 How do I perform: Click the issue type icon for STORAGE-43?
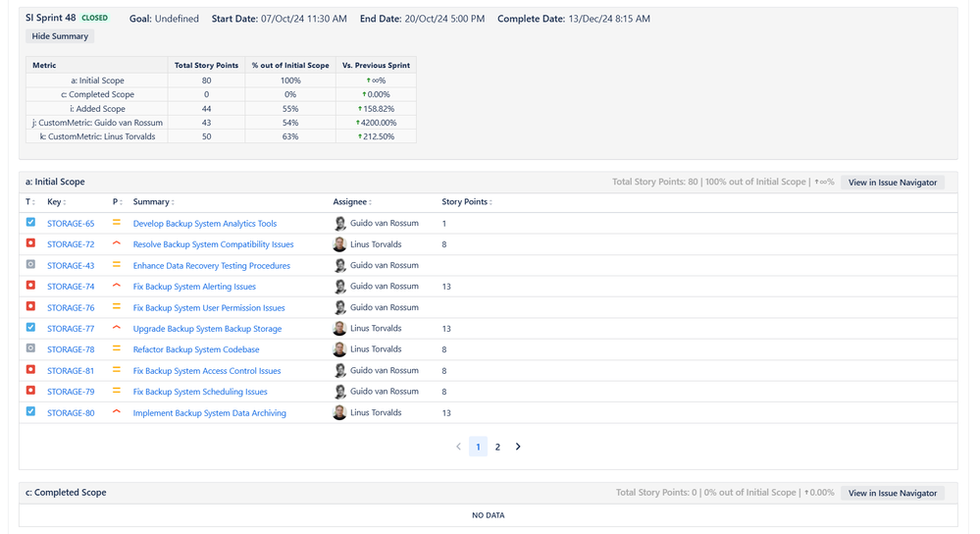point(30,264)
